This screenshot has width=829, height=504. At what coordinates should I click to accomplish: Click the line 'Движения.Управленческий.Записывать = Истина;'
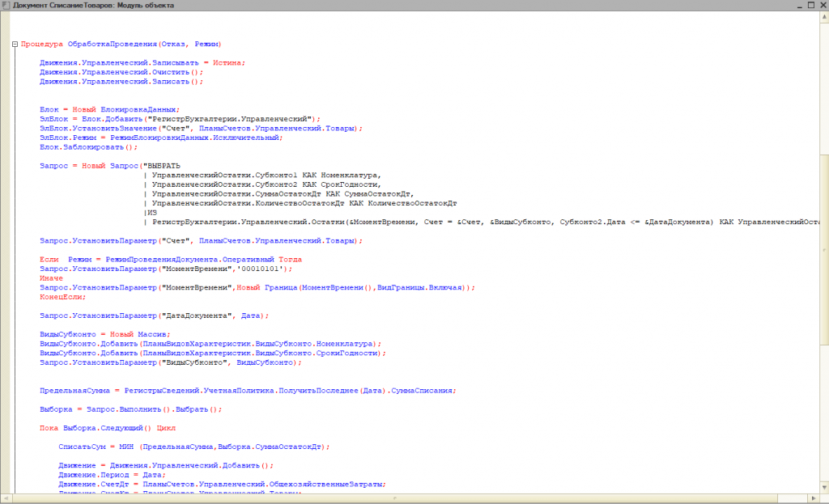click(x=142, y=63)
